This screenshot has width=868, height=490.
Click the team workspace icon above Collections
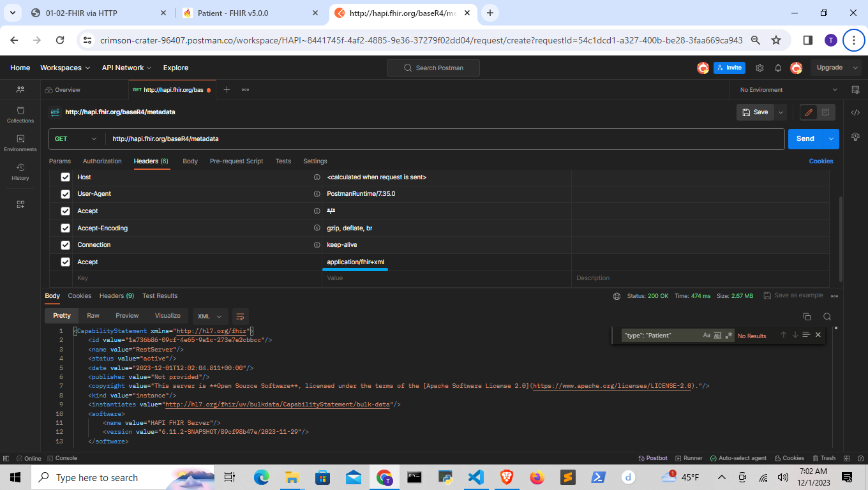[20, 90]
